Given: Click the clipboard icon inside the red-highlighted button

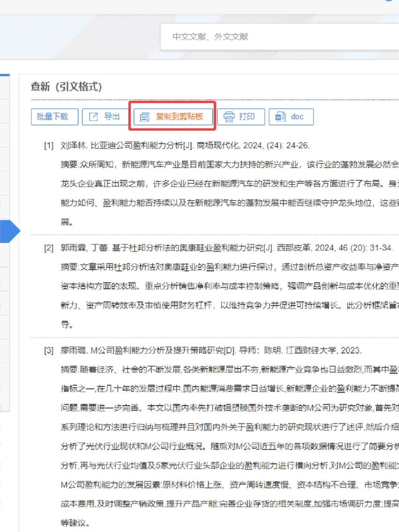Looking at the screenshot, I should (x=145, y=117).
